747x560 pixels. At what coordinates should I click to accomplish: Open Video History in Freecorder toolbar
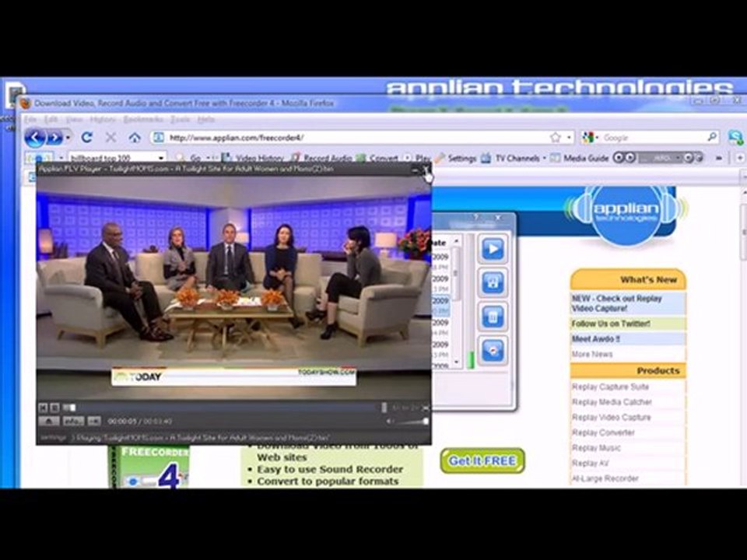click(x=254, y=158)
